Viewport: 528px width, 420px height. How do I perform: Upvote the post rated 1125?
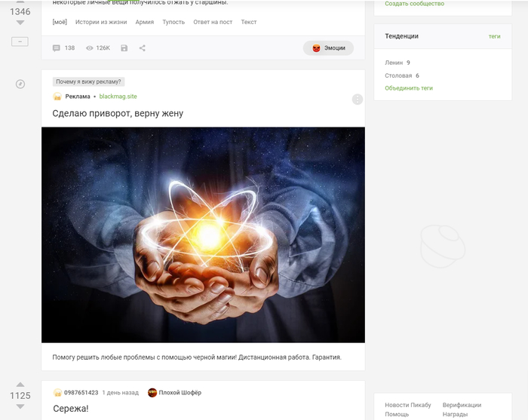click(20, 385)
